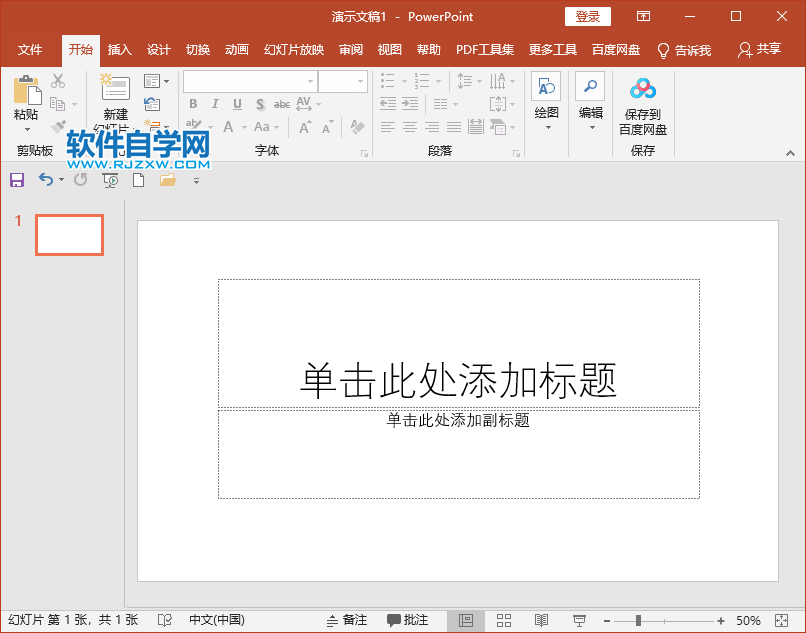Screen dimensions: 806x633
Task: Toggle the 批注 comments pane
Action: click(404, 620)
